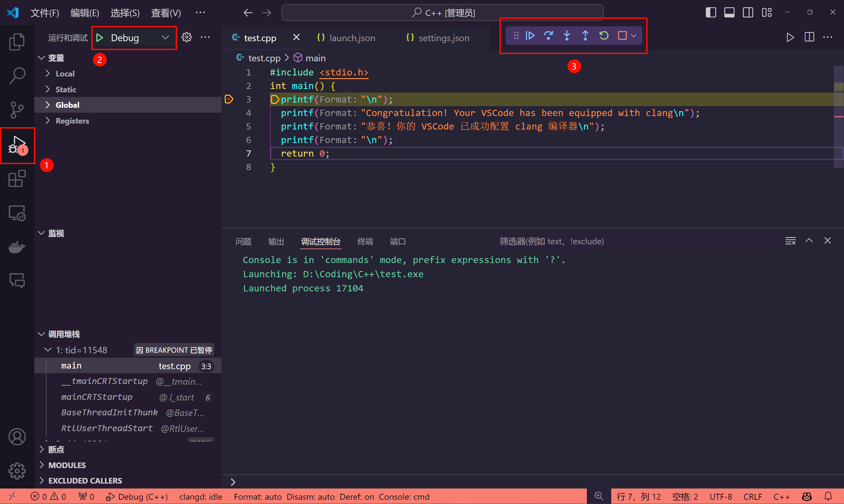Toggle the bottom panel

(729, 13)
